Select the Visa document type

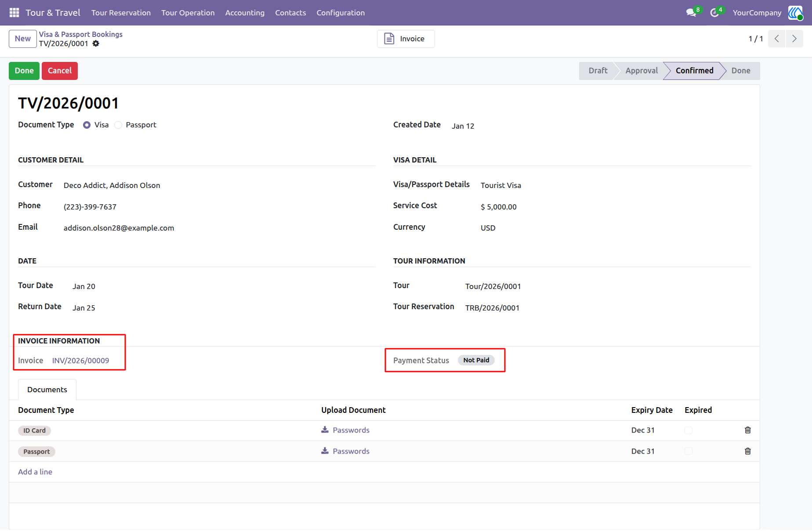87,125
